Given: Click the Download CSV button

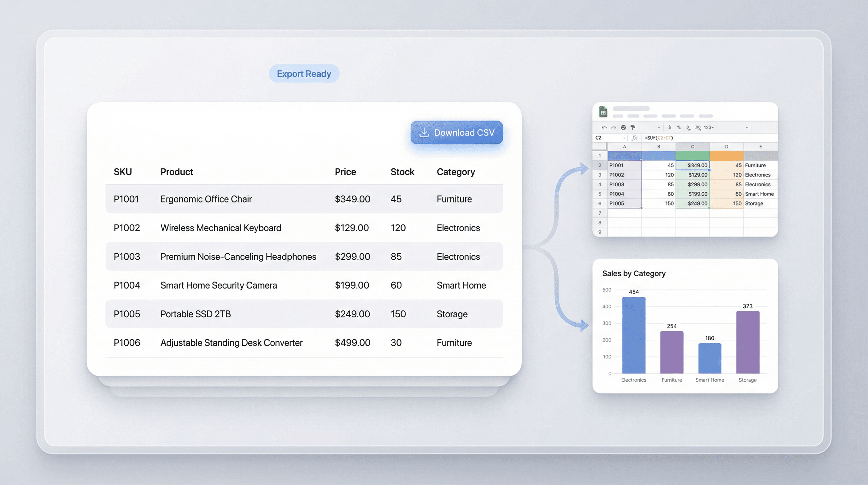Looking at the screenshot, I should [x=457, y=133].
